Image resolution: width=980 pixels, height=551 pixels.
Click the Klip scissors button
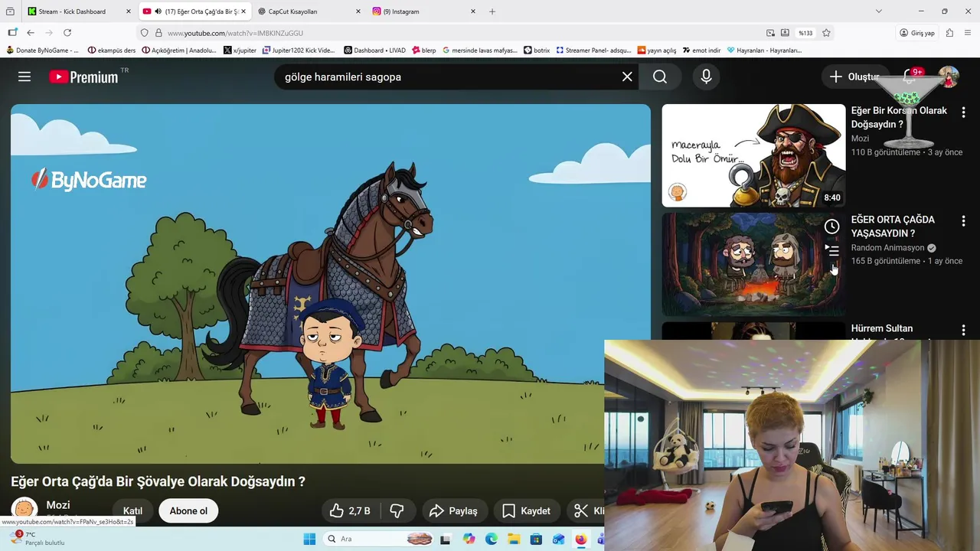click(x=586, y=510)
